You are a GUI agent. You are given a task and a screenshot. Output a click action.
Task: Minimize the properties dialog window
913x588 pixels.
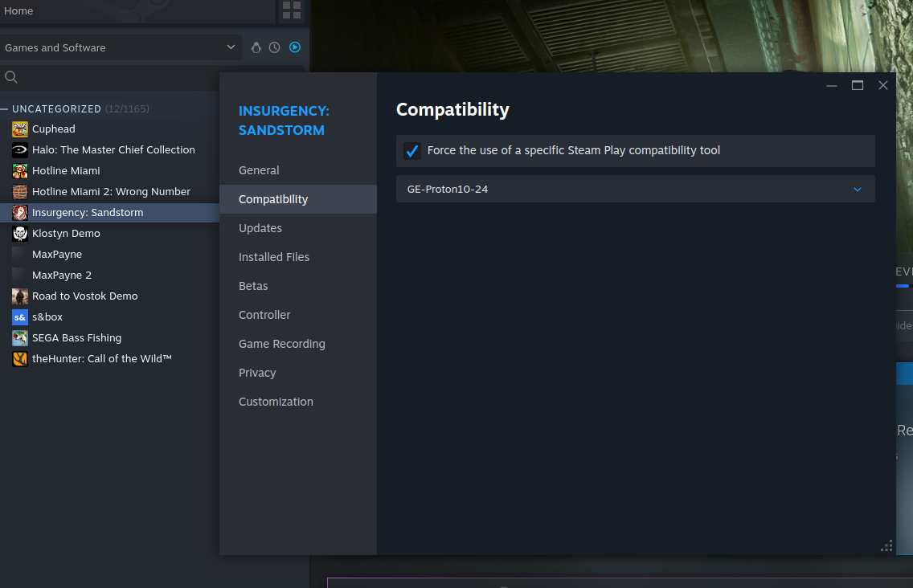832,86
